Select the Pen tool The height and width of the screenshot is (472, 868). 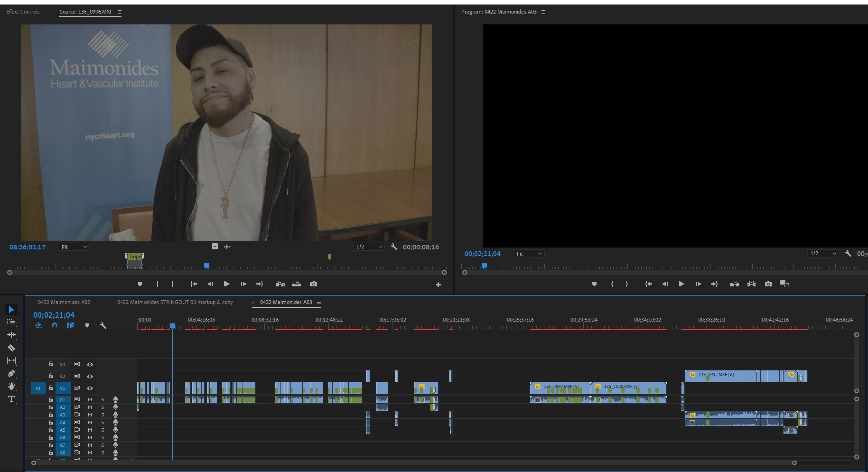11,373
